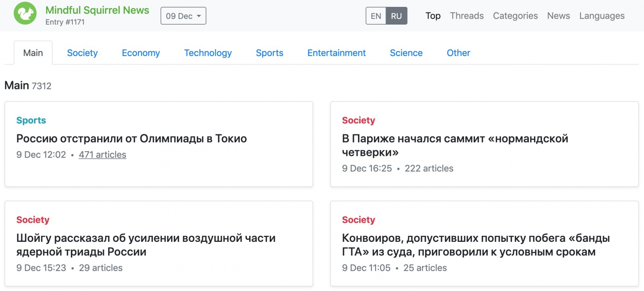
Task: Open headline about Конвоиров and банды ГТА
Action: tap(476, 245)
